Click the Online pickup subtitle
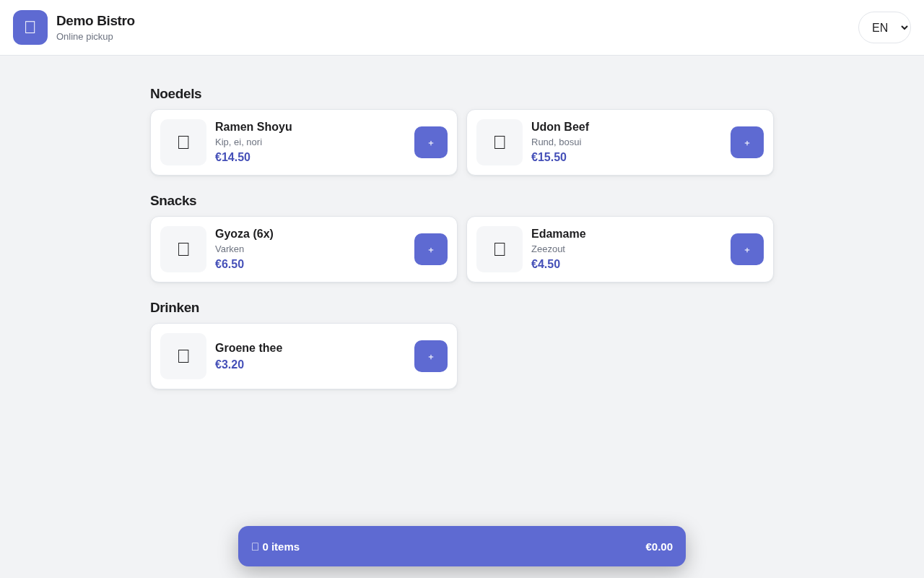 pyautogui.click(x=84, y=37)
